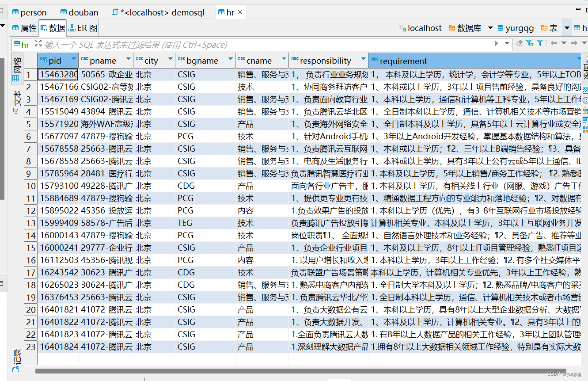Close the hr tab

pyautogui.click(x=240, y=12)
